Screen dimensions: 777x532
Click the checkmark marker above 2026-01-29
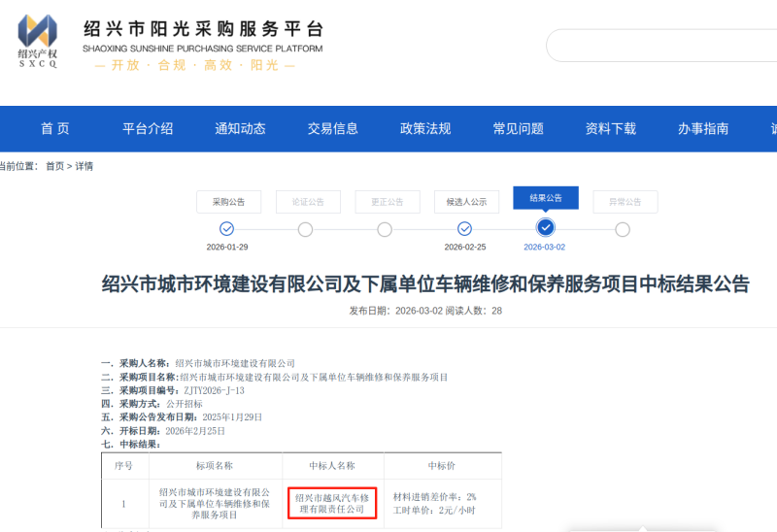[x=227, y=229]
